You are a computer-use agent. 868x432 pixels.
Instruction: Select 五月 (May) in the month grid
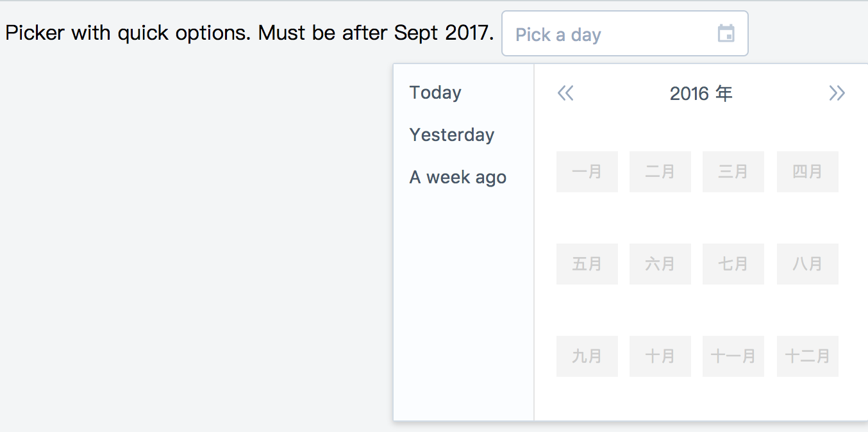pyautogui.click(x=587, y=263)
